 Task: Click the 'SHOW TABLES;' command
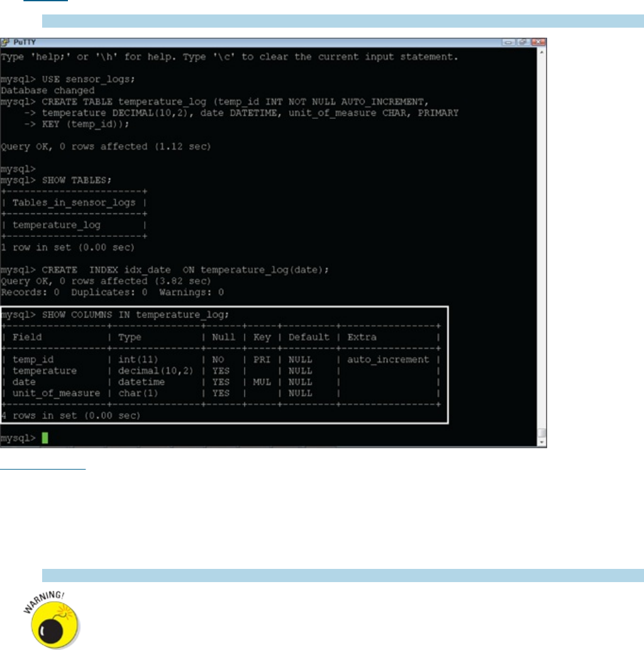tap(77, 180)
